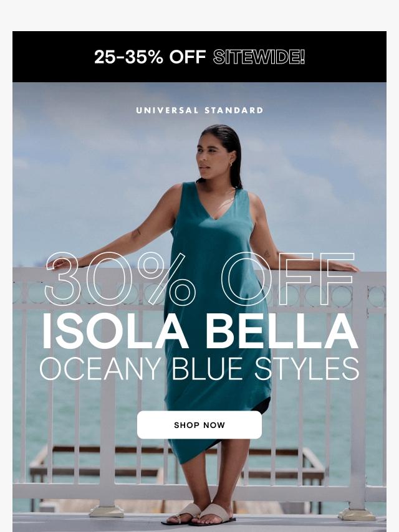
Task: Click the 25-35% OFF bold text
Action: pyautogui.click(x=150, y=57)
